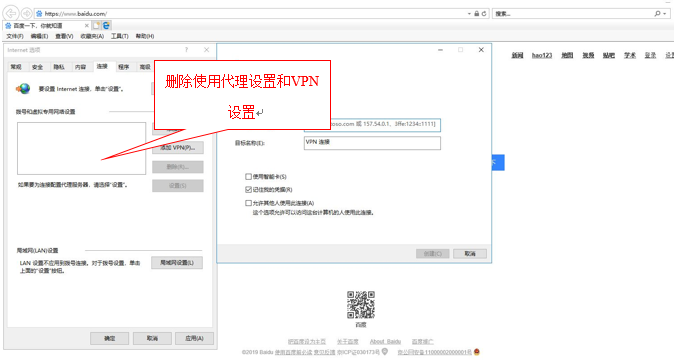Screen dimensions: 674x360
Task: Open the 地图 link on Baidu
Action: click(x=567, y=55)
